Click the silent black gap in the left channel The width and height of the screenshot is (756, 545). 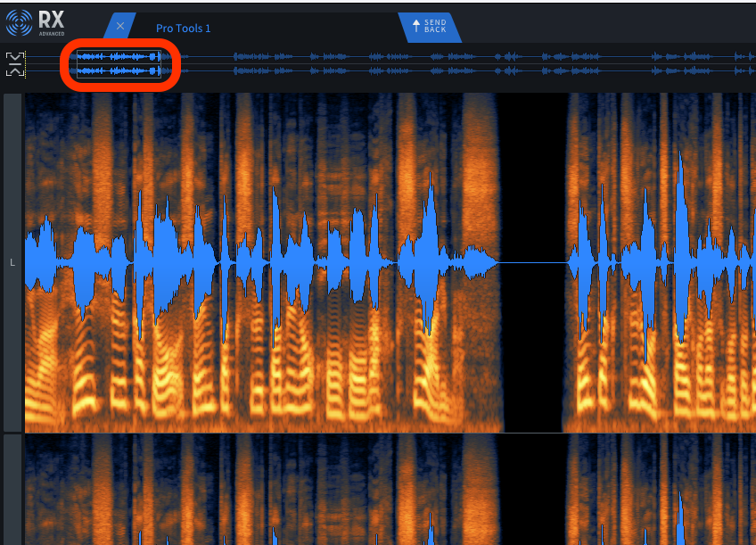pyautogui.click(x=531, y=178)
